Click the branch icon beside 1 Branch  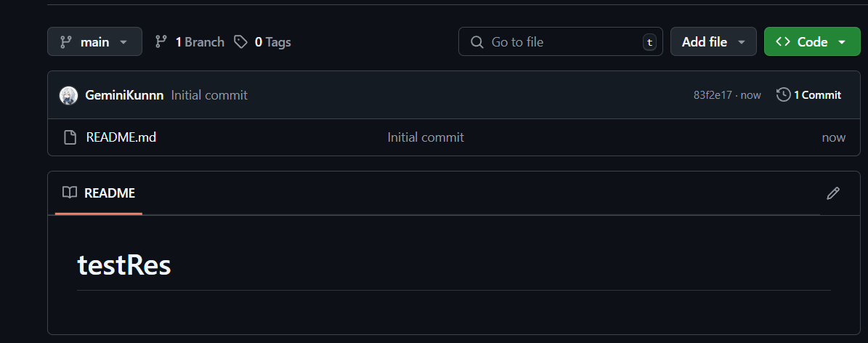pos(161,42)
